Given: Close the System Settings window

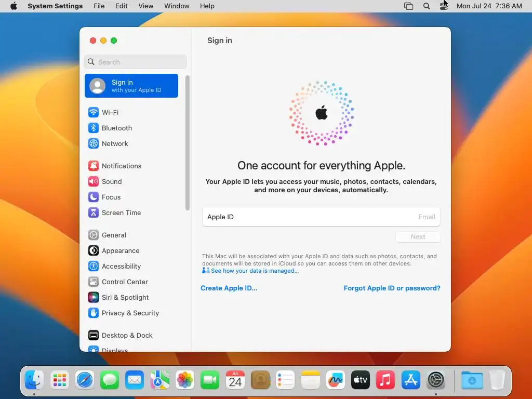Looking at the screenshot, I should point(92,41).
